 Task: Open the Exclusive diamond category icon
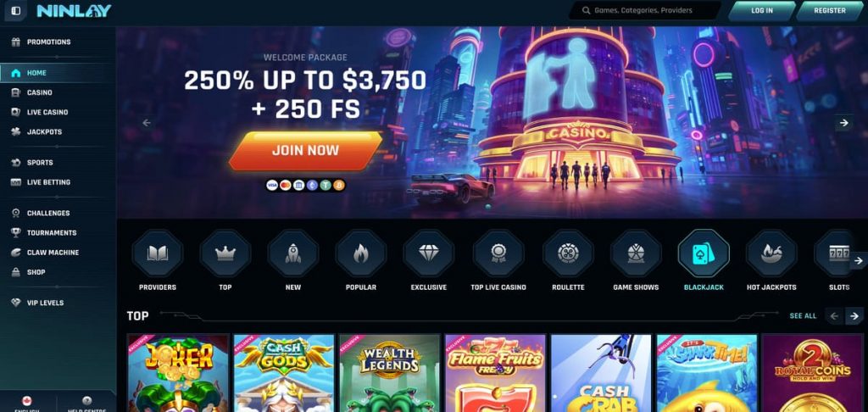[428, 253]
